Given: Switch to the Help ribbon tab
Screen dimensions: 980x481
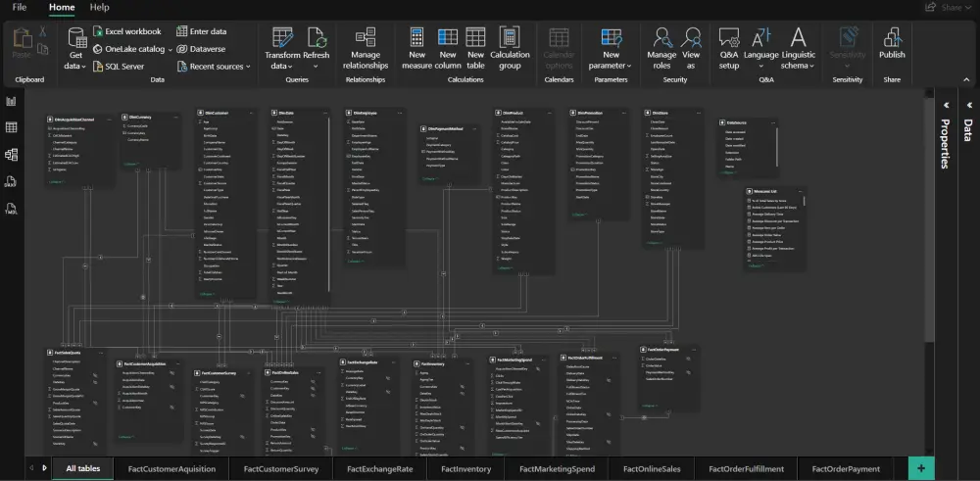Looking at the screenshot, I should point(99,8).
